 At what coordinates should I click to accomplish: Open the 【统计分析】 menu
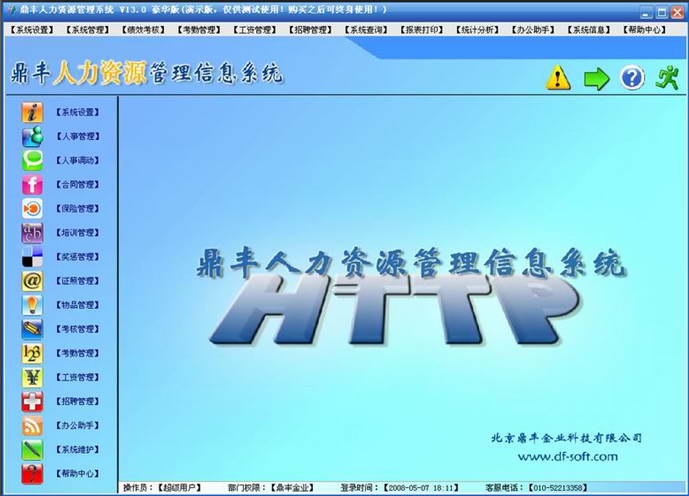477,30
